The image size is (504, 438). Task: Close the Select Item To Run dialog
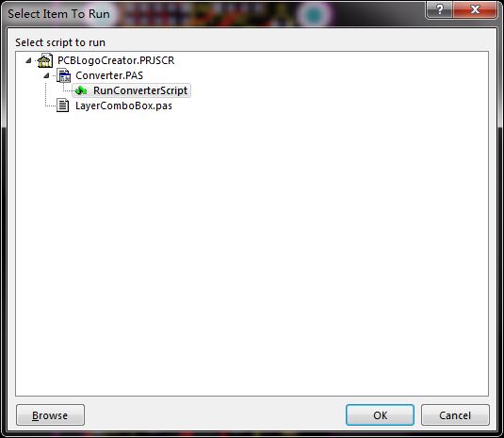click(475, 9)
